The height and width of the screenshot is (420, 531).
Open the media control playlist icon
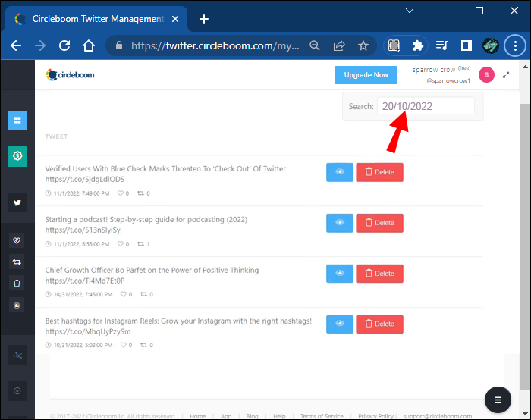442,45
